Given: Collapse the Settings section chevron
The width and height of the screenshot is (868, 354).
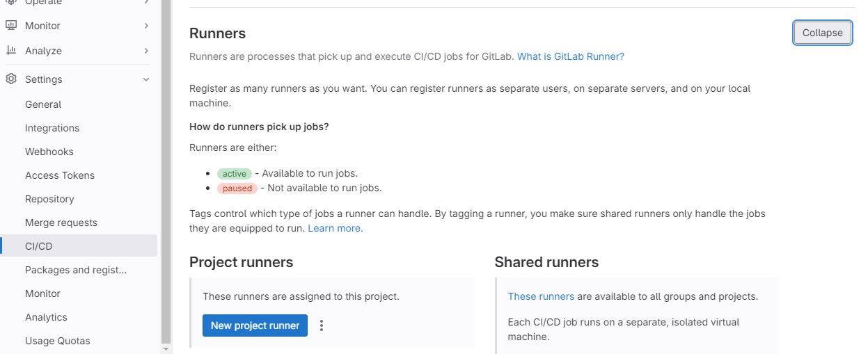Looking at the screenshot, I should [146, 79].
